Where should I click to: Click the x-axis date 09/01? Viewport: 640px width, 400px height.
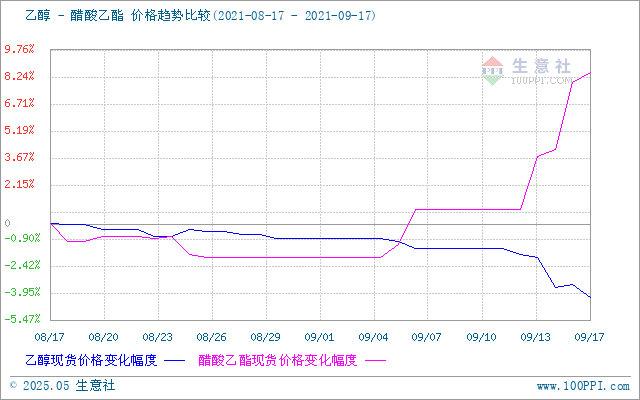click(x=320, y=337)
